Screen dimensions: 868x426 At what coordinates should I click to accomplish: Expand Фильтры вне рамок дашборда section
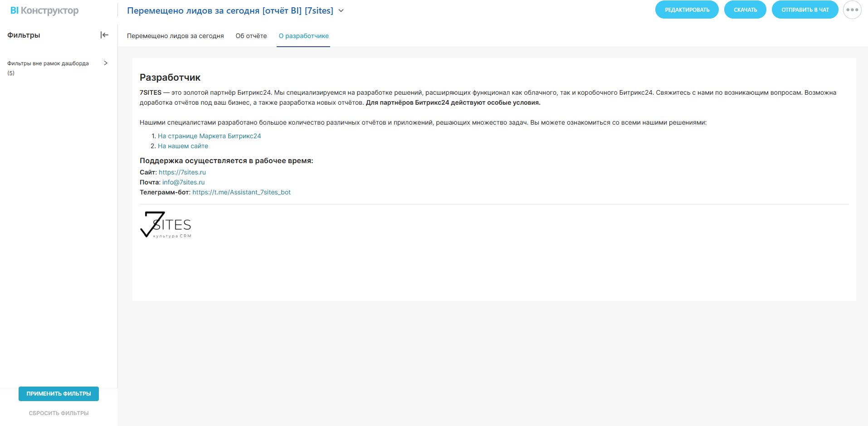(106, 63)
